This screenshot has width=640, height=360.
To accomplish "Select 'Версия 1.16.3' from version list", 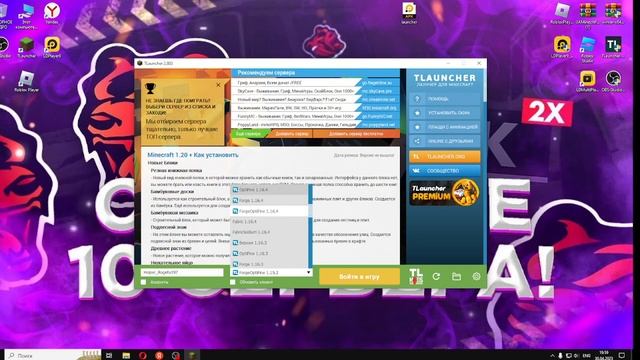I will (x=269, y=243).
